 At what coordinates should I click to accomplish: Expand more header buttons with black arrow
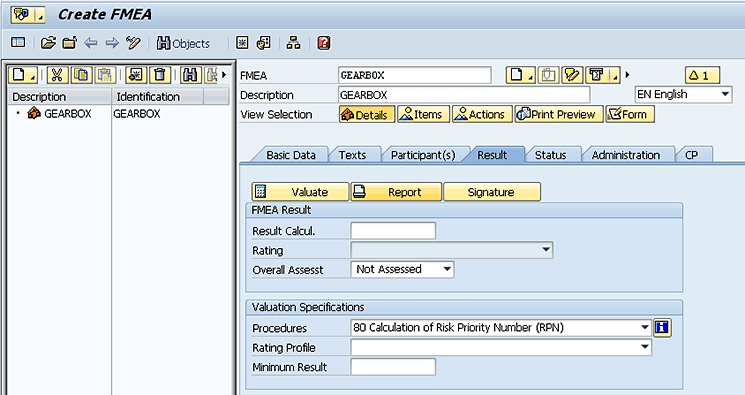(x=627, y=75)
